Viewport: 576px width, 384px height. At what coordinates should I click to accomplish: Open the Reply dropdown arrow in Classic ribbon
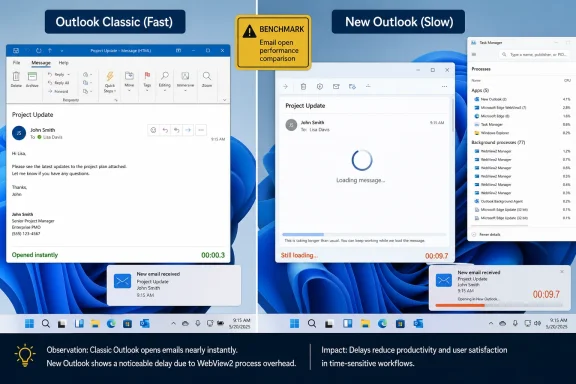68,75
